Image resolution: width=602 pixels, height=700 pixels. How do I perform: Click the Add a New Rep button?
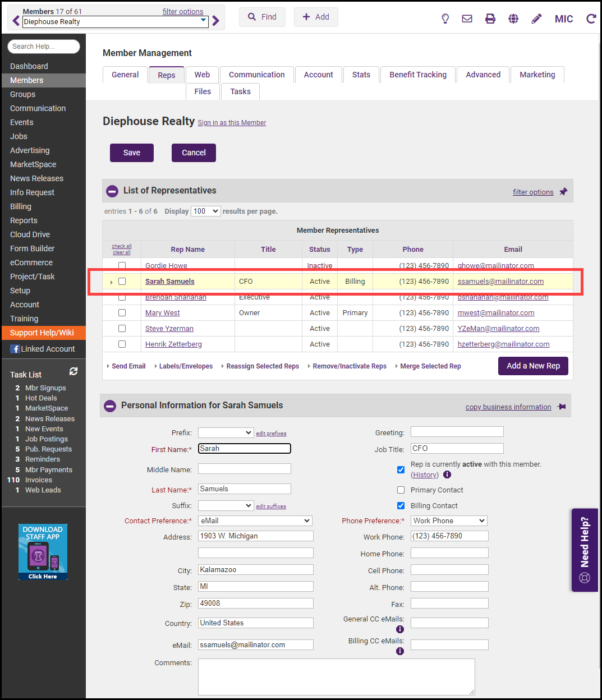(x=533, y=366)
